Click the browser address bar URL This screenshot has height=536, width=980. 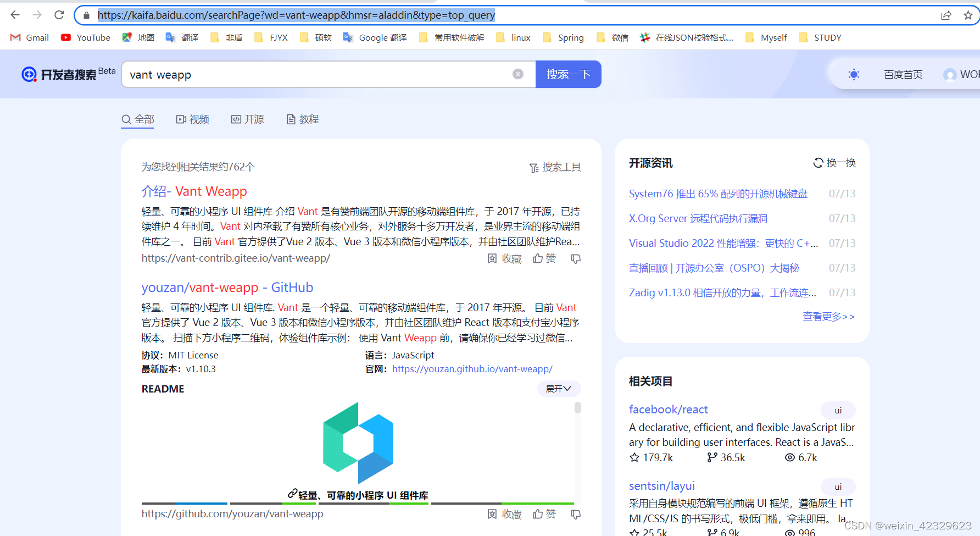(297, 15)
